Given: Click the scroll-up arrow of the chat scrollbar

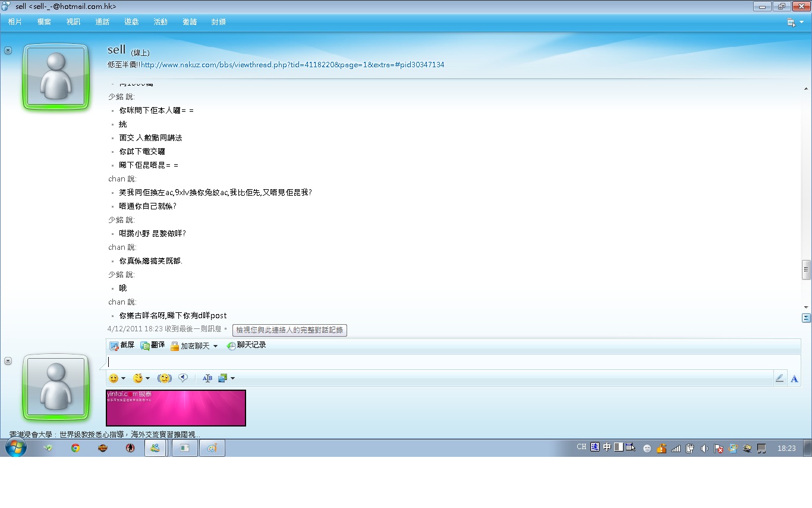Looking at the screenshot, I should [x=806, y=88].
